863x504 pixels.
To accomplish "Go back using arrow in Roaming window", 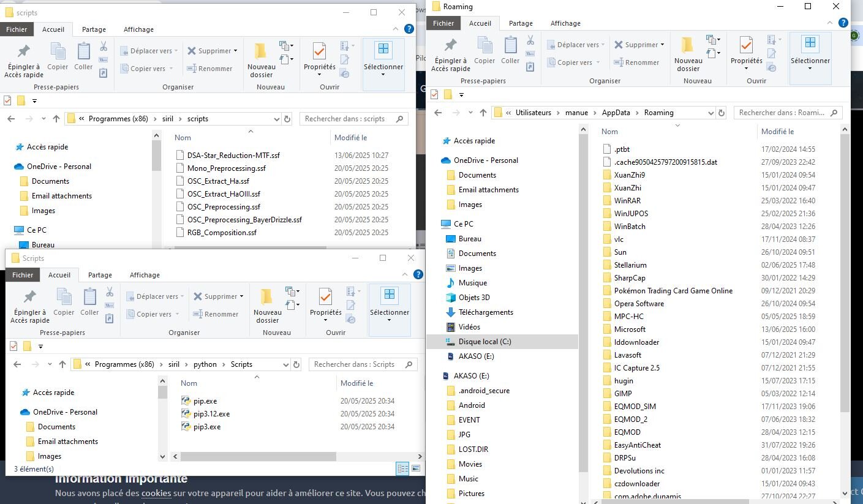I will click(438, 113).
